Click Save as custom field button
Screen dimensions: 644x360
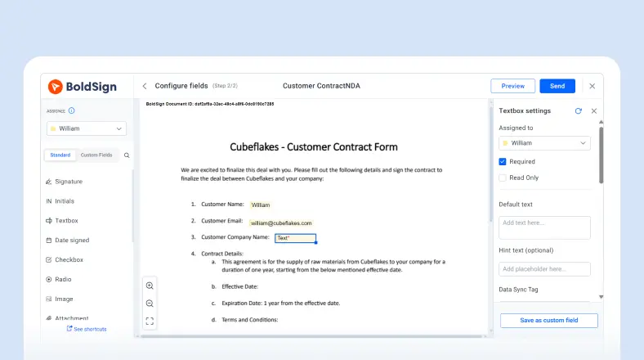(548, 320)
